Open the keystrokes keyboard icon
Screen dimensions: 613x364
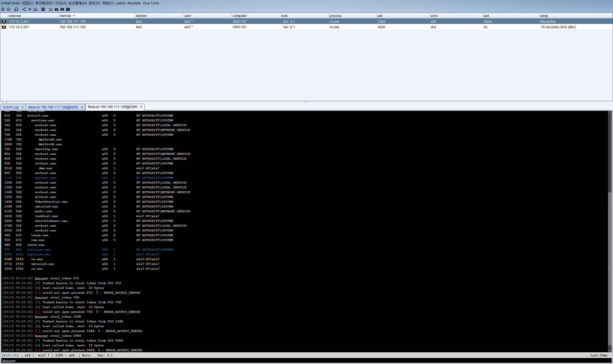click(62, 9)
